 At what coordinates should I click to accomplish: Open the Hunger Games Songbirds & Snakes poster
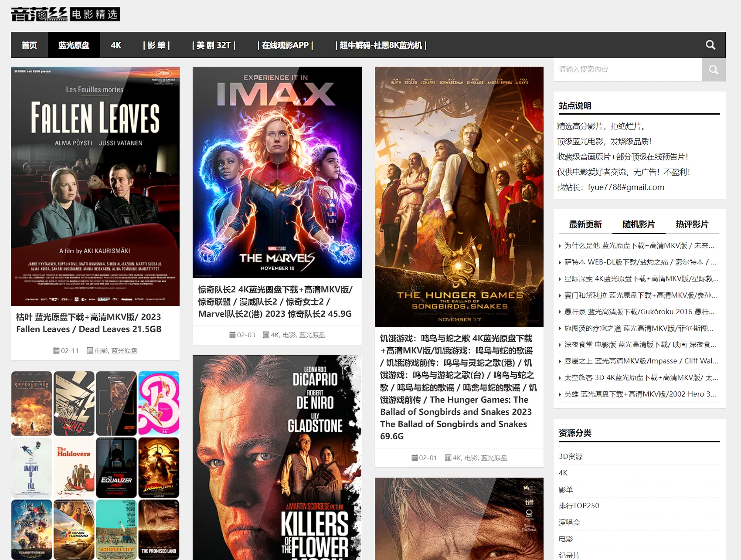pyautogui.click(x=459, y=197)
